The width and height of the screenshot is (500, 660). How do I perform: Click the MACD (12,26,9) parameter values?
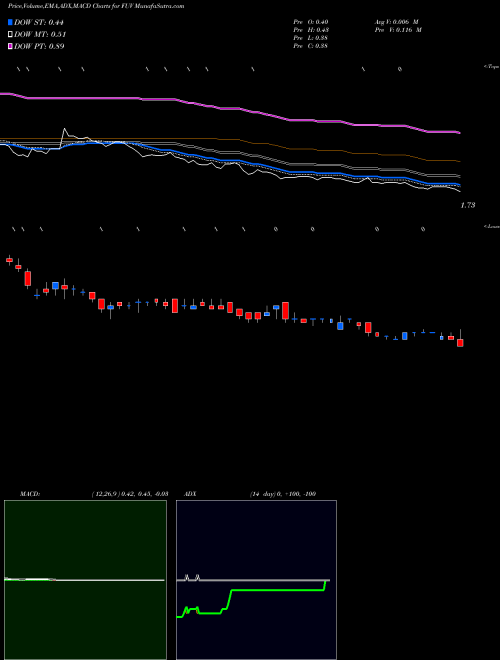(130, 494)
